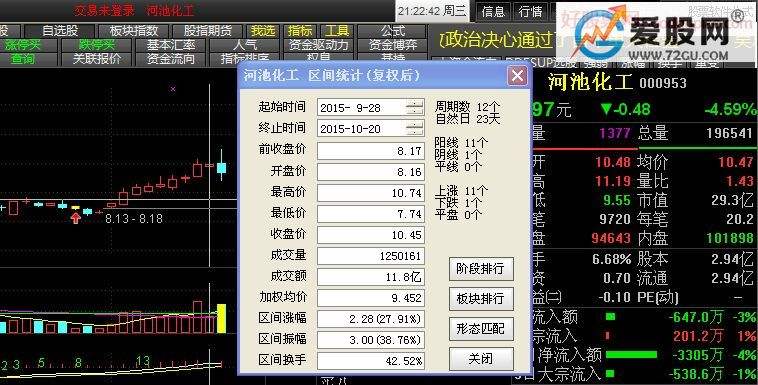Click the stock name 河池化工 in quote panel
This screenshot has width=758, height=385.
point(590,82)
